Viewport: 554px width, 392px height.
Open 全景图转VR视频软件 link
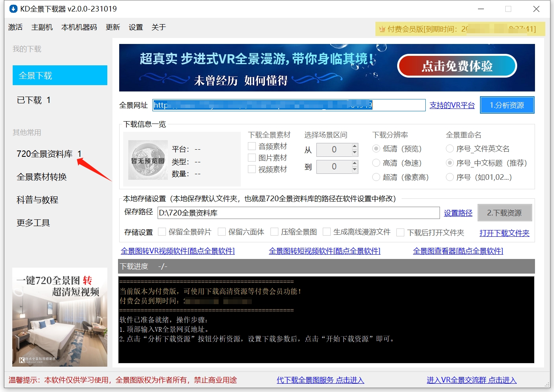tap(178, 251)
